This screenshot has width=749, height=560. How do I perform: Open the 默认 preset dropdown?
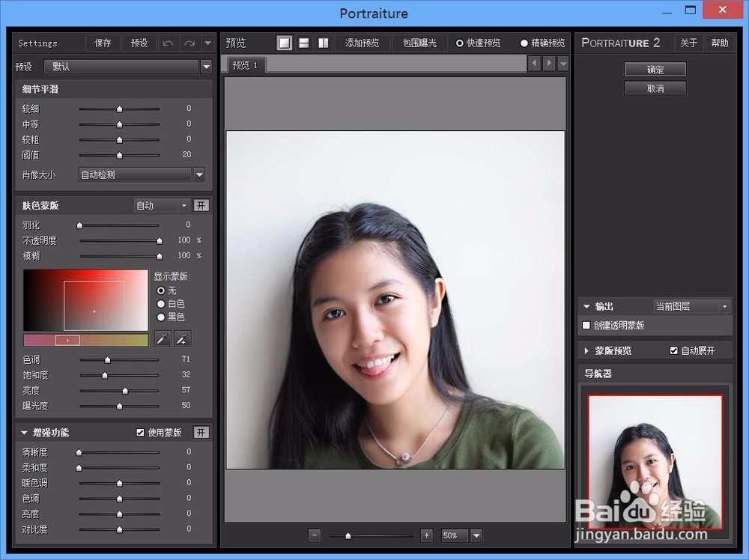tap(206, 67)
